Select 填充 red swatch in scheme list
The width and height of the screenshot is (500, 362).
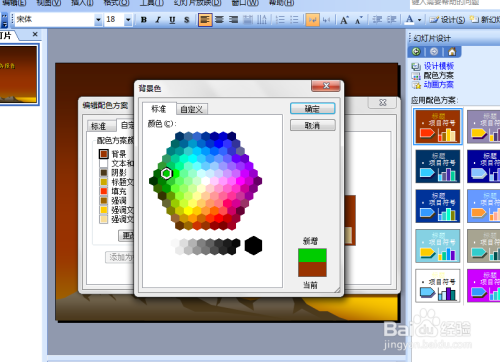[104, 191]
